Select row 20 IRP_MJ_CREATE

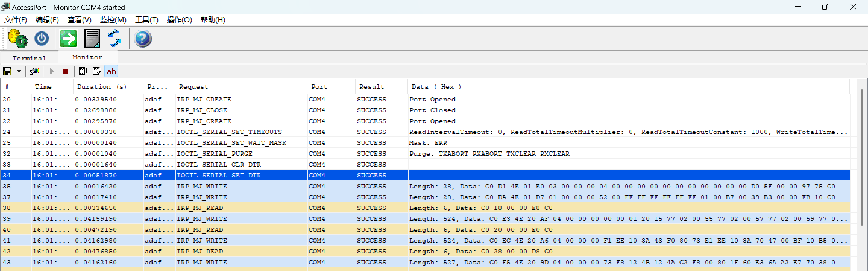tap(425, 99)
